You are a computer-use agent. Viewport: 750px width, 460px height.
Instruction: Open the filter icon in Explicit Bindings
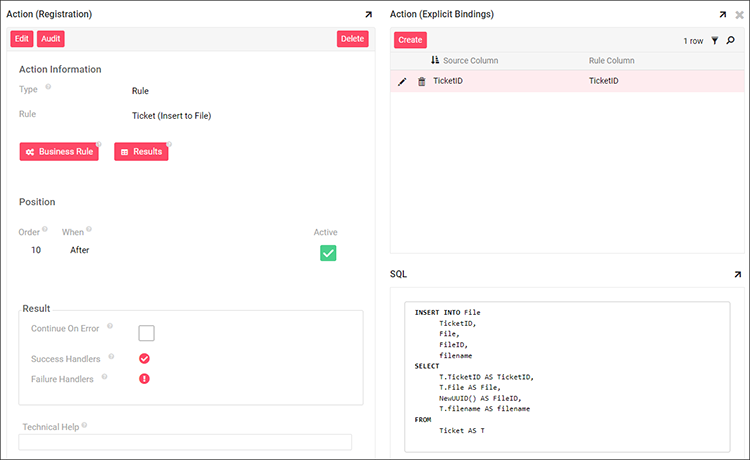(715, 41)
